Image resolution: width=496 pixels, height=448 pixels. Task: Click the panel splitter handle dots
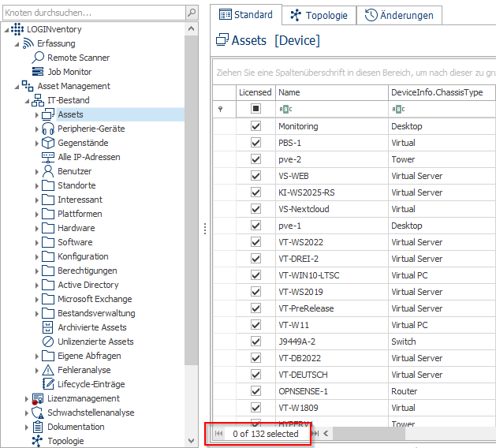(x=205, y=229)
